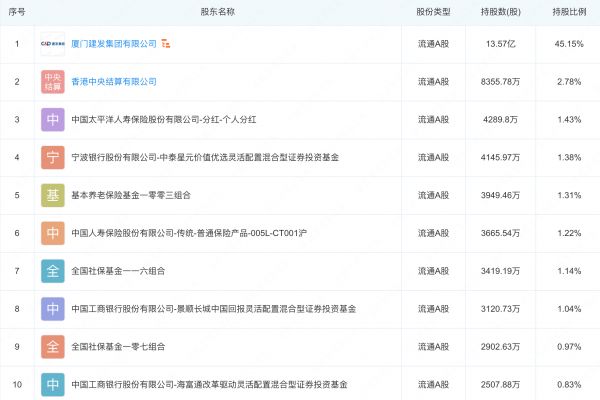
Task: Click the purple 中 icon in row 3
Action: 53,120
